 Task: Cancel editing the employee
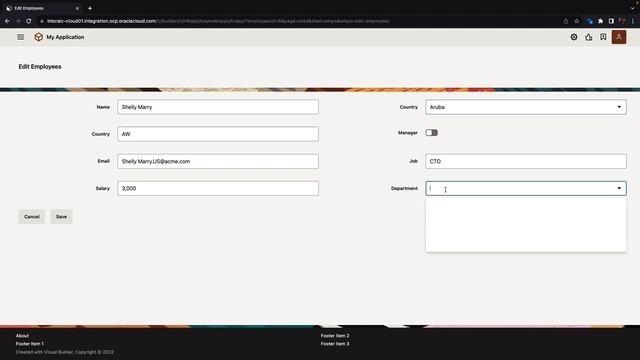31,217
